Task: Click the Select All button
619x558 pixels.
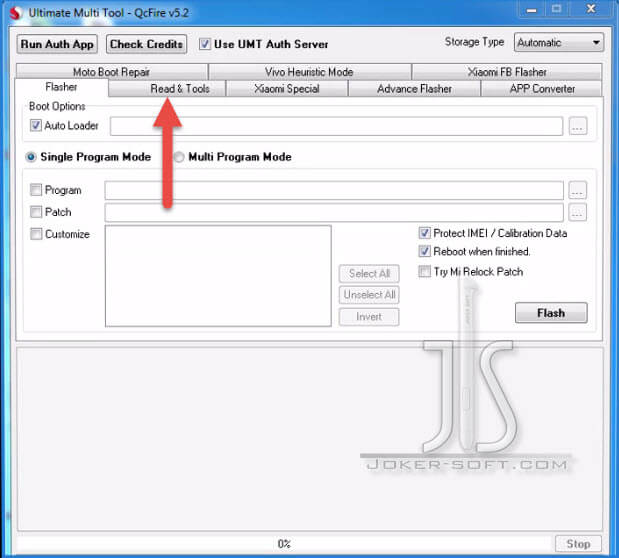Action: [369, 273]
